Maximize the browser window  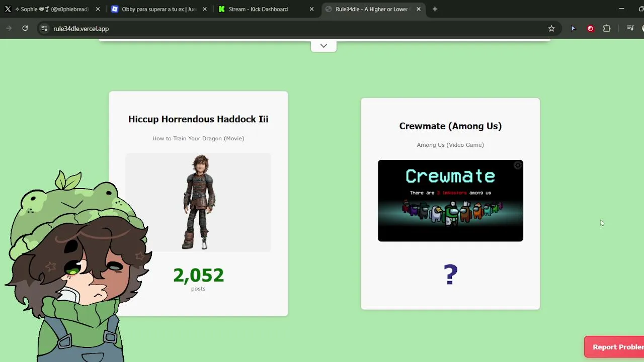coord(641,9)
